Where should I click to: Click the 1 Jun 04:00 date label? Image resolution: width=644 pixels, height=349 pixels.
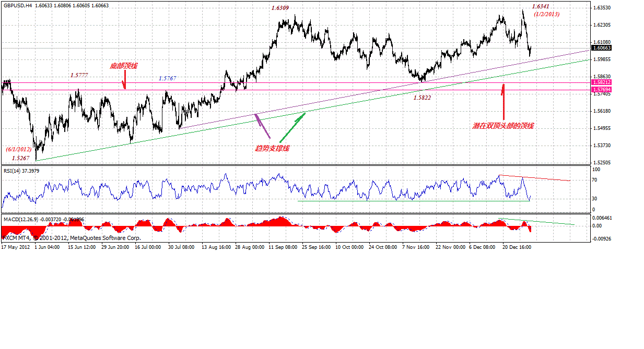click(48, 246)
